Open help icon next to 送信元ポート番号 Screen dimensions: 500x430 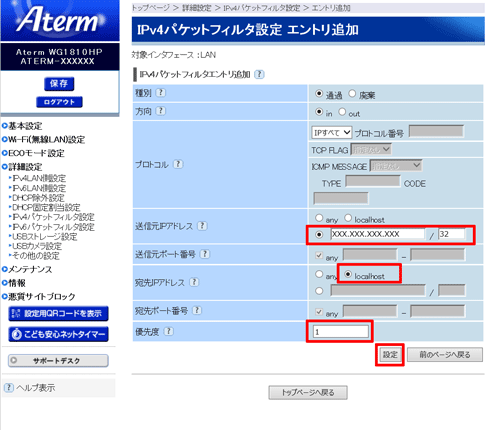pos(205,254)
